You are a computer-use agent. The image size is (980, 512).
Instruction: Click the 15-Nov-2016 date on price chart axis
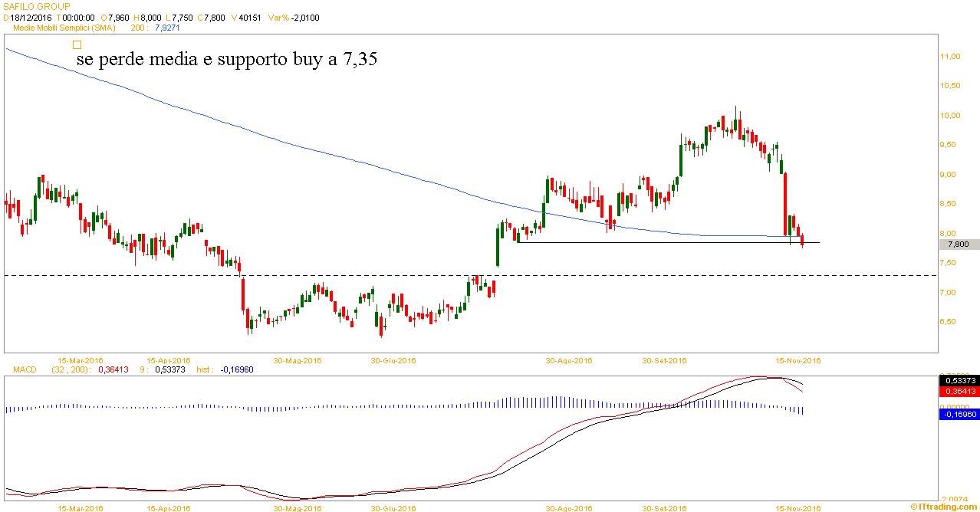797,360
